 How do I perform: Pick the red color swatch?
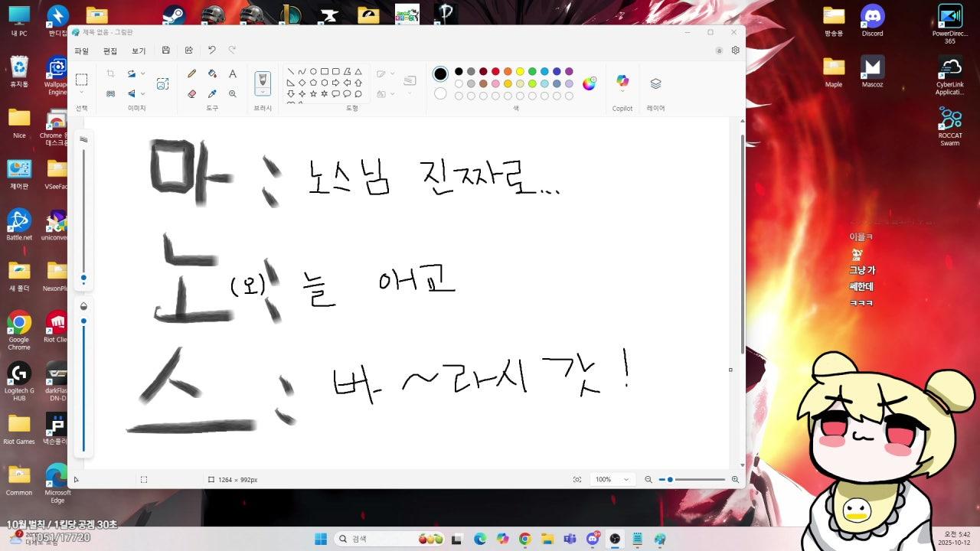coord(495,71)
